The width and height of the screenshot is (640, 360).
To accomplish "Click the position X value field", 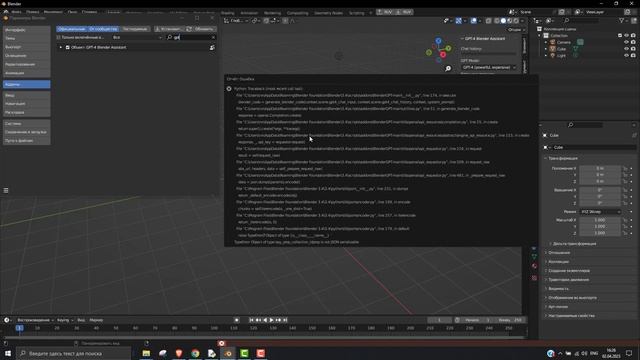I will (x=600, y=168).
